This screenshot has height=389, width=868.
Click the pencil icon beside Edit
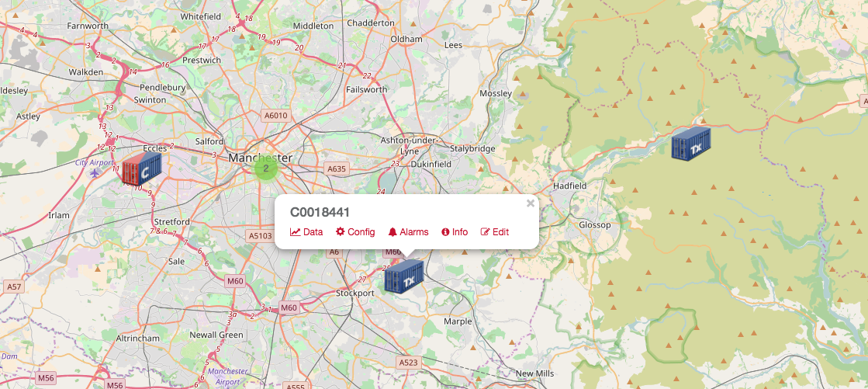[486, 232]
